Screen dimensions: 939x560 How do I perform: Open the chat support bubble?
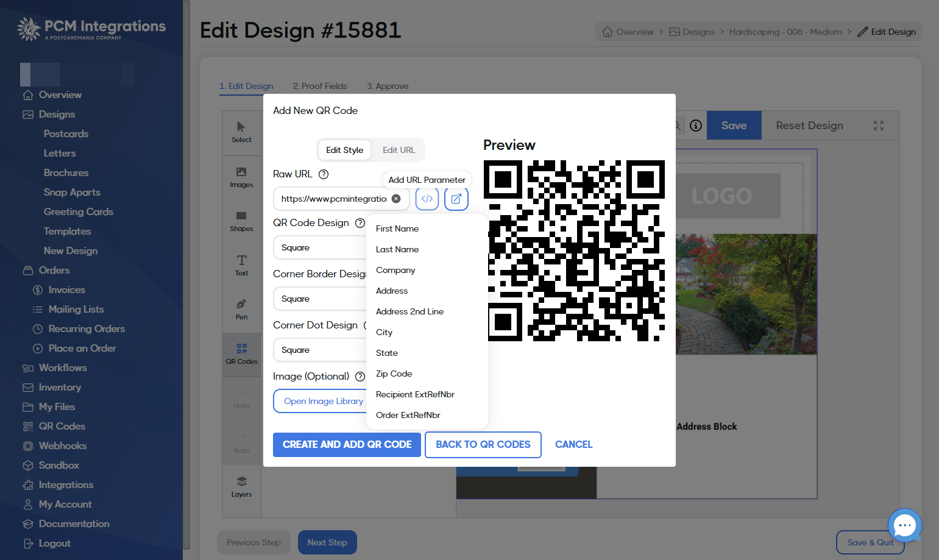(x=905, y=525)
